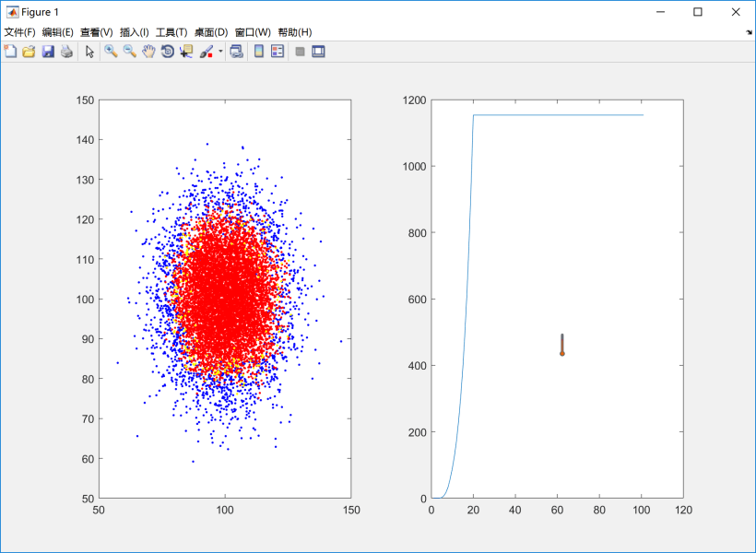Choose the Pan hand tool

pyautogui.click(x=148, y=51)
